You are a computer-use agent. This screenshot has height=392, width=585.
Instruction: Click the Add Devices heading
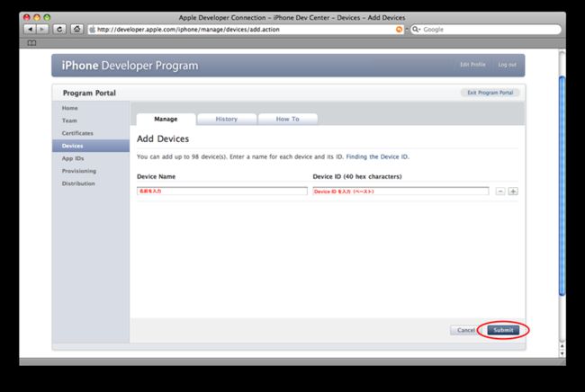(163, 138)
